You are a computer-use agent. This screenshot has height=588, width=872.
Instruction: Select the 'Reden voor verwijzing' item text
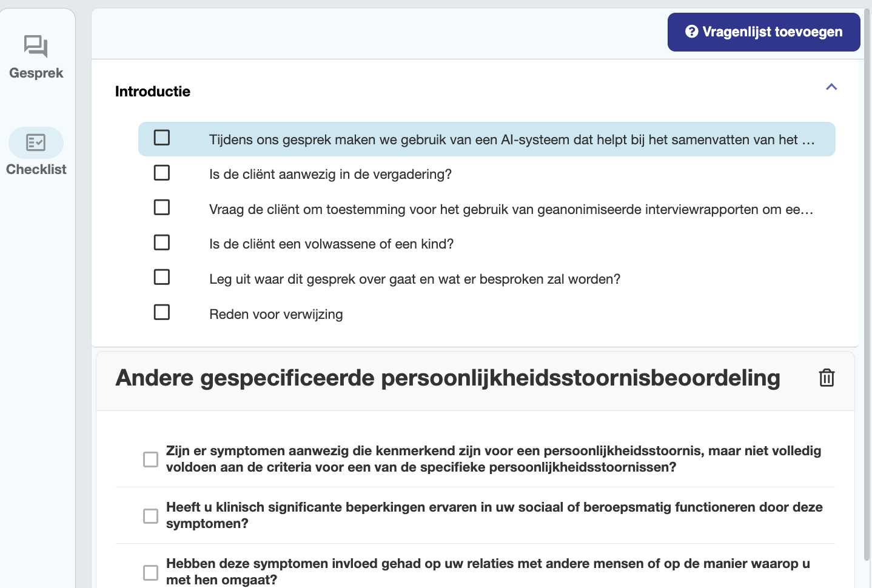[276, 314]
